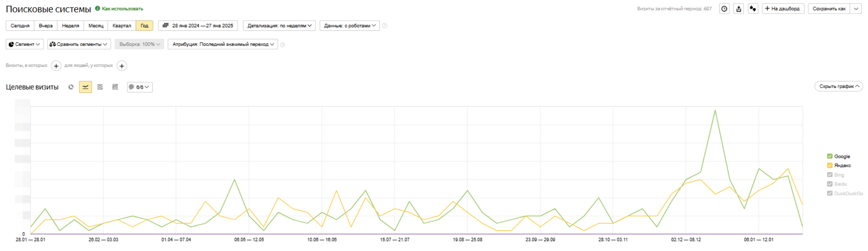Add people condition with plus icon
Viewport: 868px width, 251px height.
click(122, 66)
